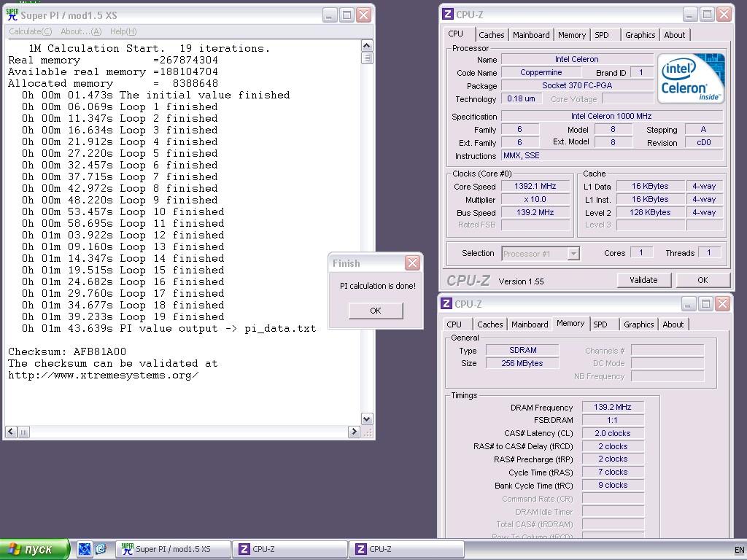This screenshot has height=560, width=747.
Task: Click the Level 2 cache value 128 KBytes
Action: pyautogui.click(x=650, y=212)
